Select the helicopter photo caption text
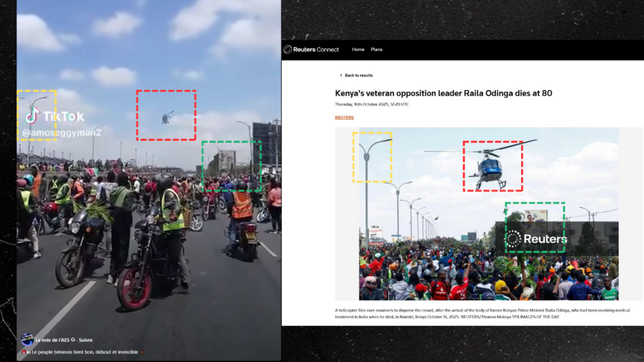This screenshot has width=644, height=362. pos(482,313)
